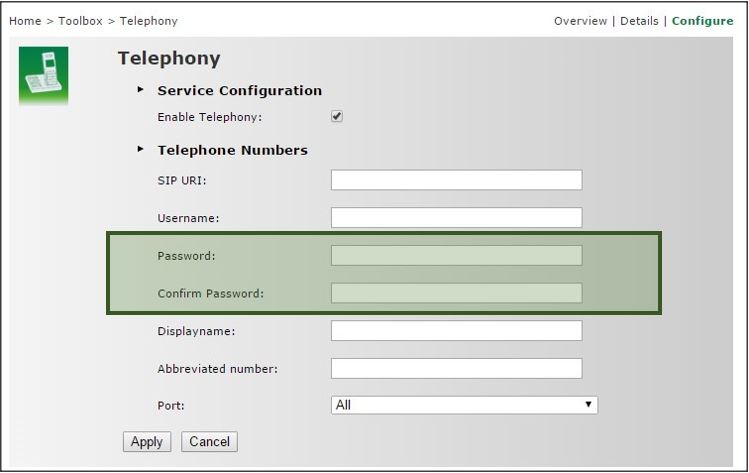
Task: Switch to the Overview tab
Action: coord(580,21)
